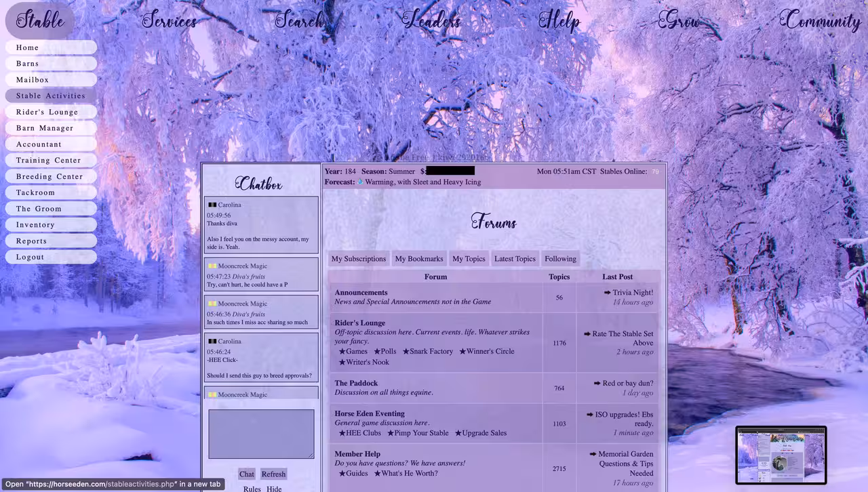Click the Stables Online count
This screenshot has height=492, width=868.
pos(655,172)
